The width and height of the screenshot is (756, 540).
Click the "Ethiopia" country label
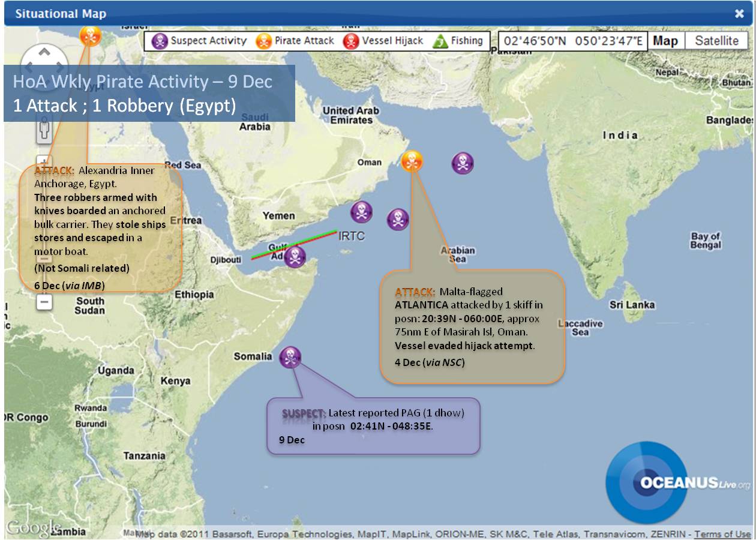pos(194,295)
